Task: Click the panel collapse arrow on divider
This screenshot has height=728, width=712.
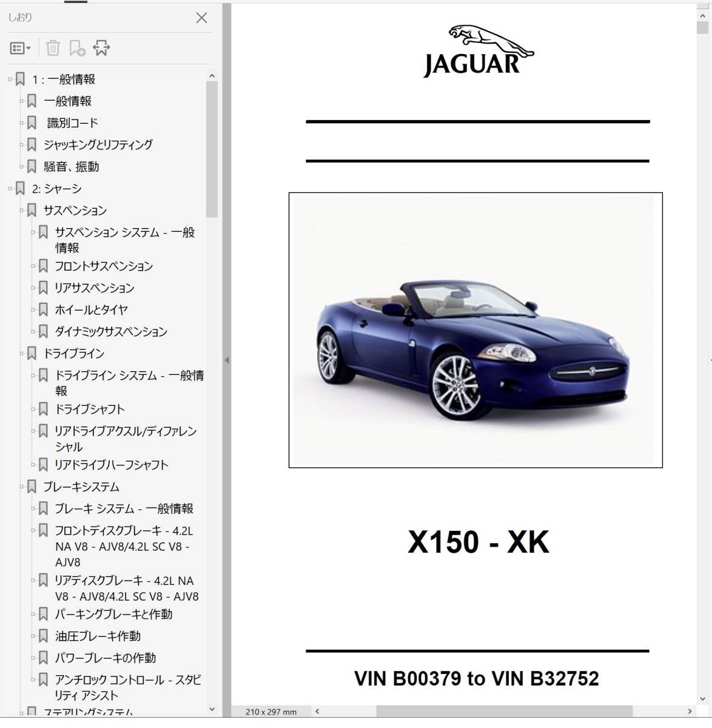Action: pyautogui.click(x=227, y=360)
